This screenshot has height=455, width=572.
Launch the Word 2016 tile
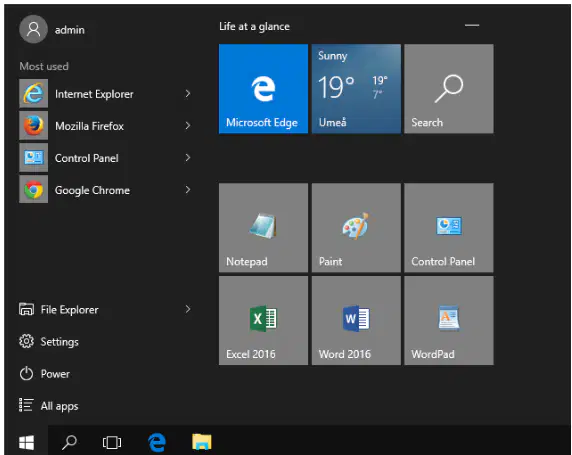click(356, 320)
